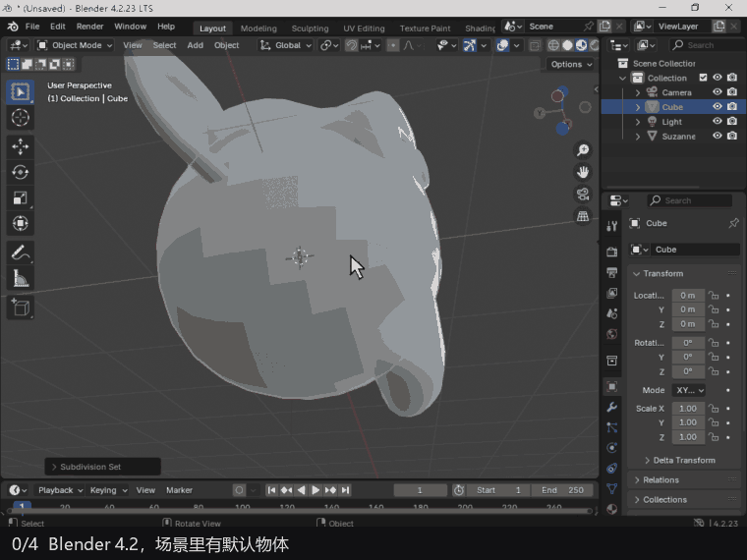
Task: Toggle Light visibility eye icon
Action: pyautogui.click(x=717, y=121)
